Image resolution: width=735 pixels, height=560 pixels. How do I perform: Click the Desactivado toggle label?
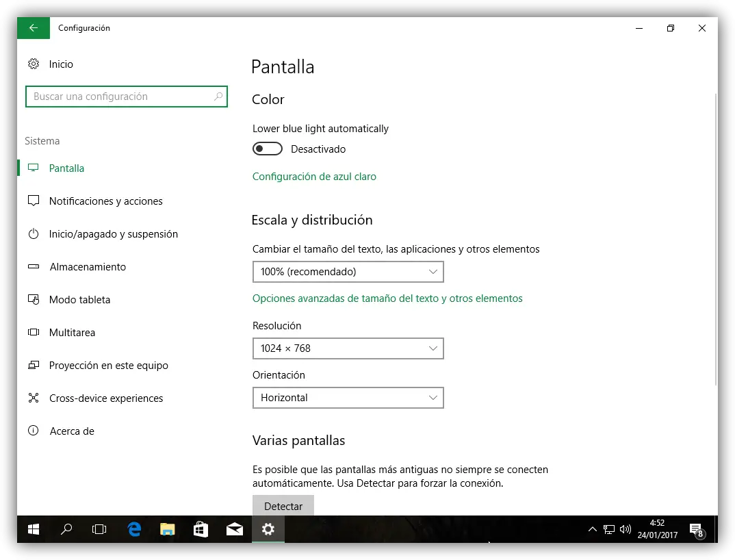(x=318, y=149)
